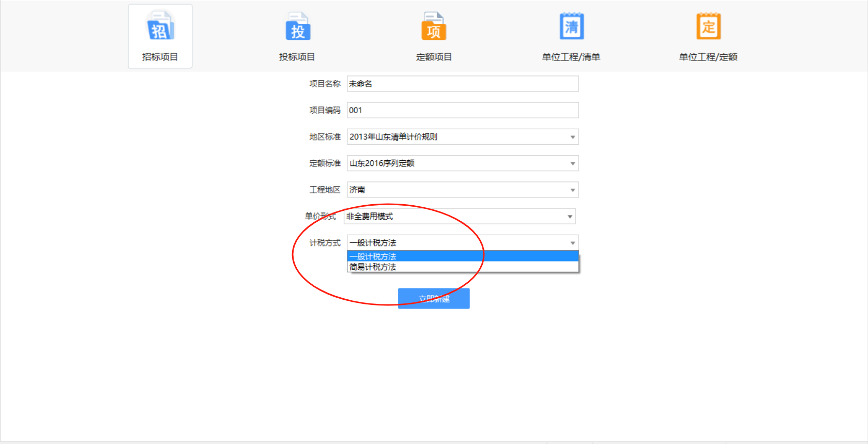
Task: Open the 地区标准 dropdown
Action: tap(463, 137)
